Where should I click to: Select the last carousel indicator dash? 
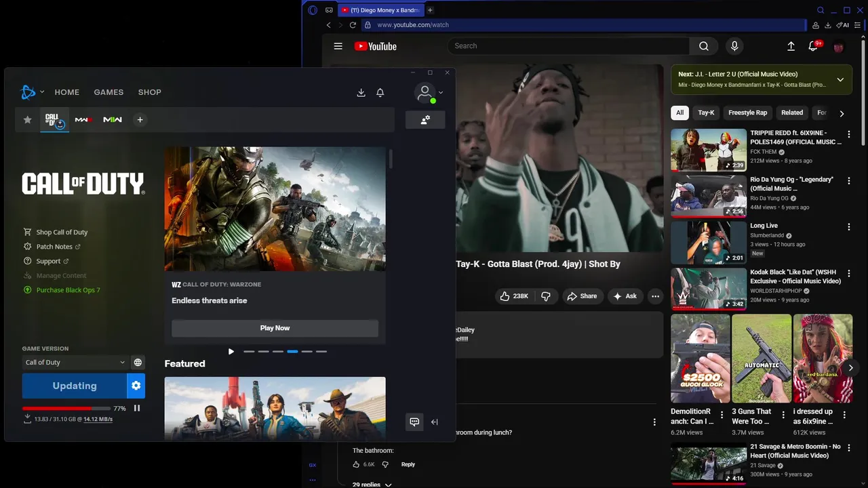pos(321,352)
